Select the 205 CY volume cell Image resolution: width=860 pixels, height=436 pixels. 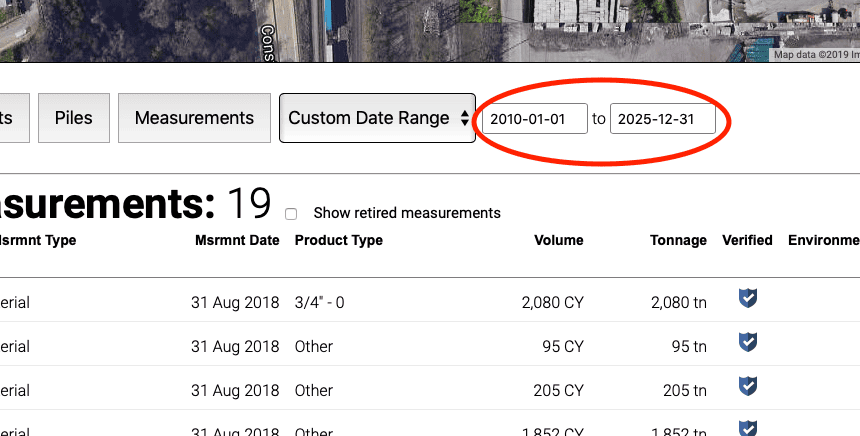[558, 390]
